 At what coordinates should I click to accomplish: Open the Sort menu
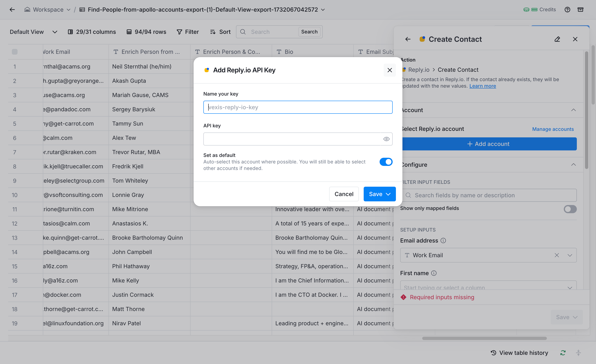click(x=220, y=32)
